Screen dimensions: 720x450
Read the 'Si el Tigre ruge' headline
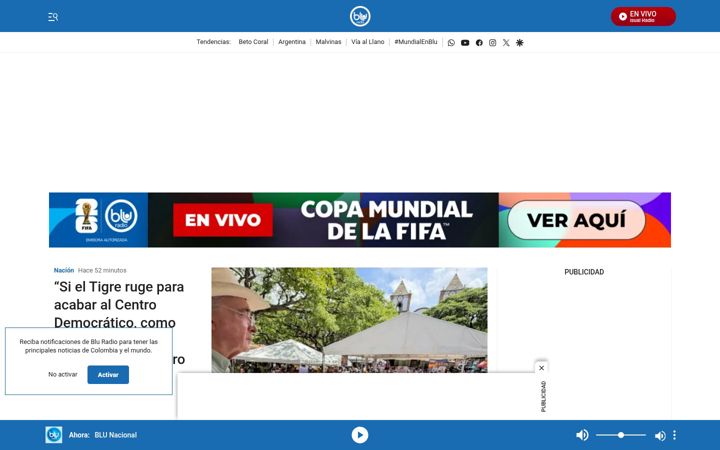tap(119, 304)
